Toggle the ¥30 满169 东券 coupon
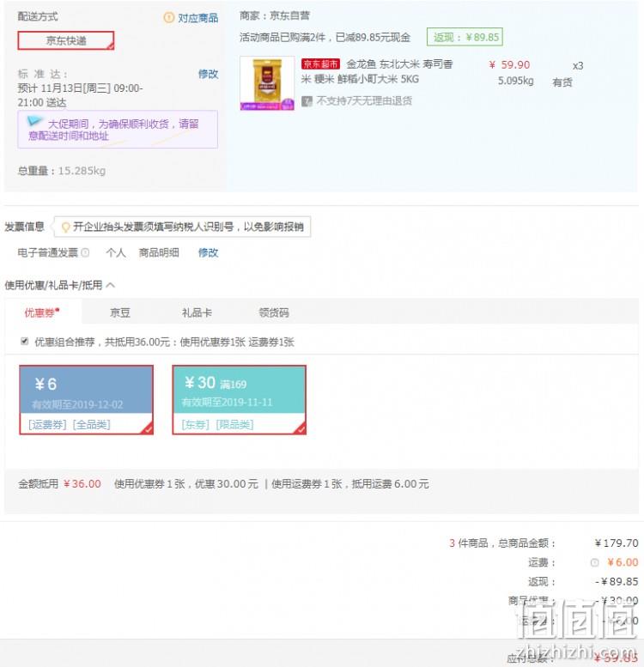The image size is (644, 667). pos(239,400)
